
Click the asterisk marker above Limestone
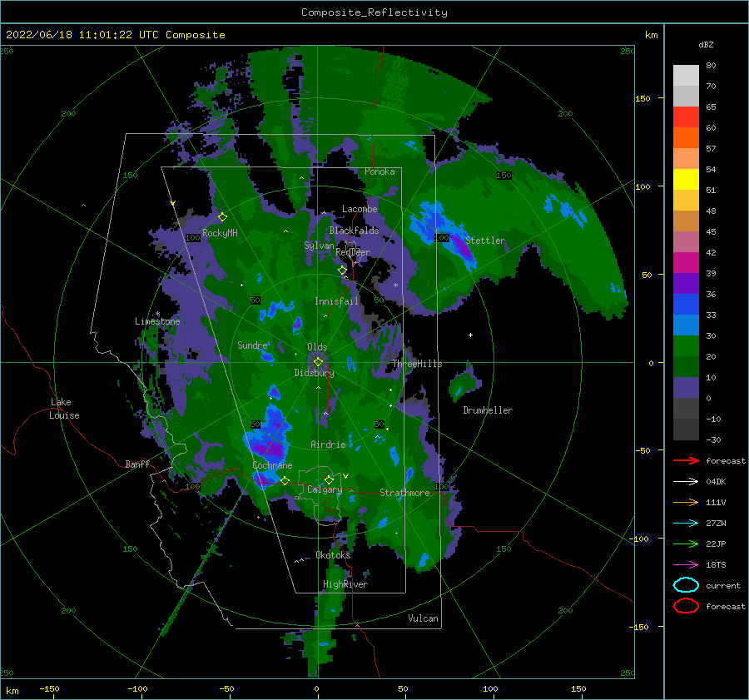point(157,314)
